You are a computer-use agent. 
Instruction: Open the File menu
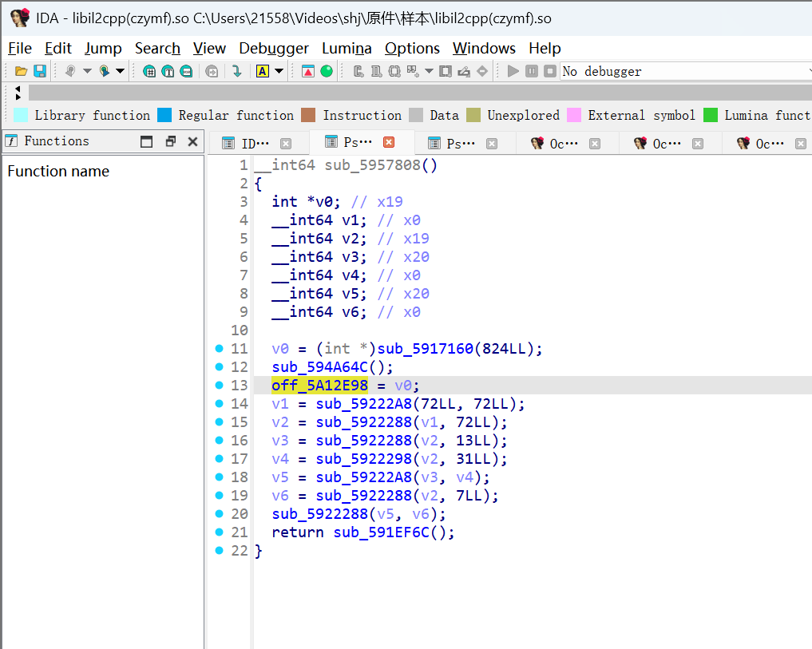click(20, 48)
